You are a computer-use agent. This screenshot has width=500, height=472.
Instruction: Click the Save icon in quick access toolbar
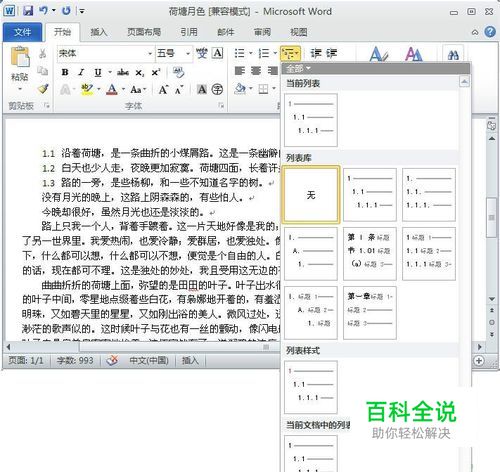[x=28, y=11]
